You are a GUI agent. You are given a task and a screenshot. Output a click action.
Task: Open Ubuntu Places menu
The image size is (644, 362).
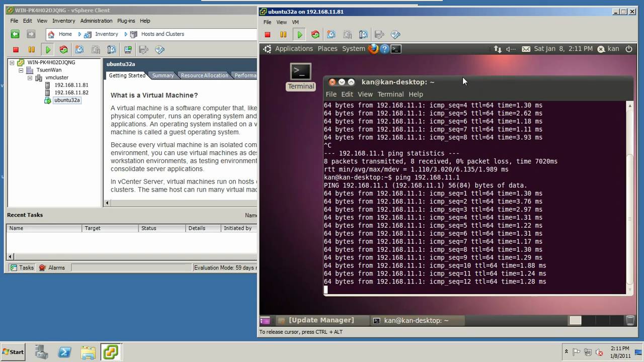click(327, 49)
